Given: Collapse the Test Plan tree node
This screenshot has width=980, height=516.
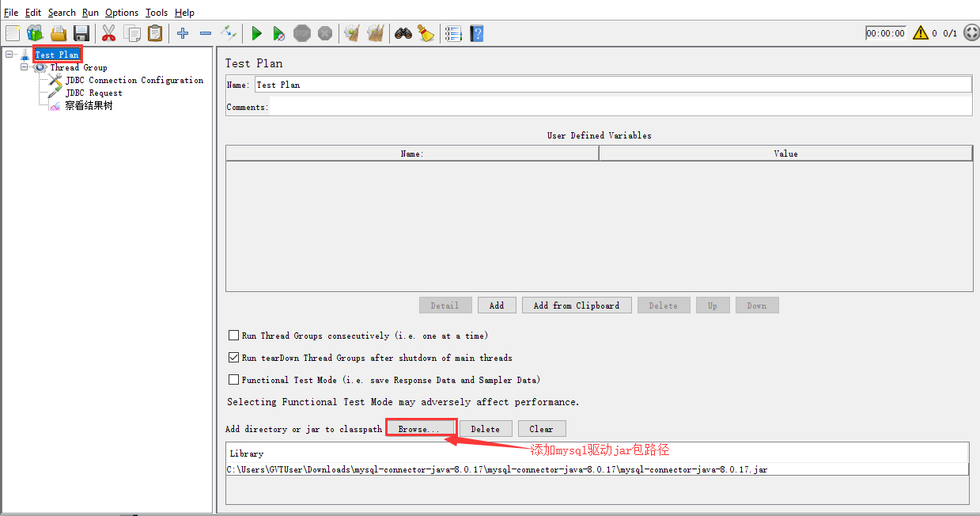Looking at the screenshot, I should click(9, 55).
